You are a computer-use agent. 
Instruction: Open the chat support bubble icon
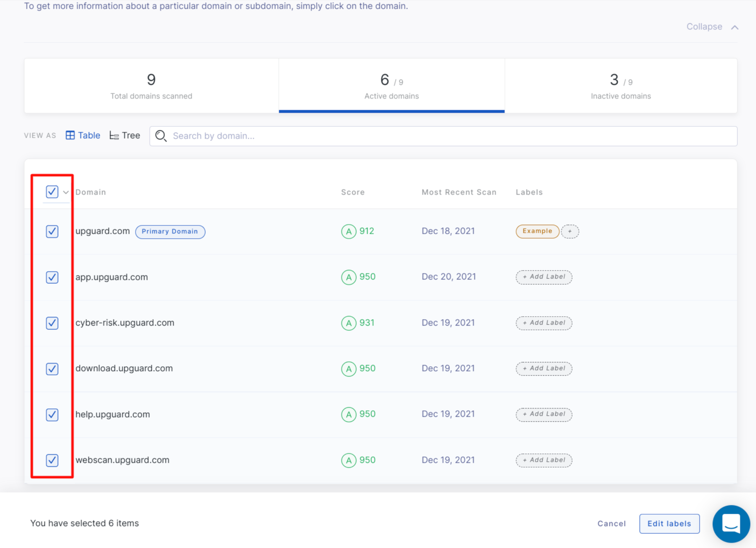click(x=731, y=524)
